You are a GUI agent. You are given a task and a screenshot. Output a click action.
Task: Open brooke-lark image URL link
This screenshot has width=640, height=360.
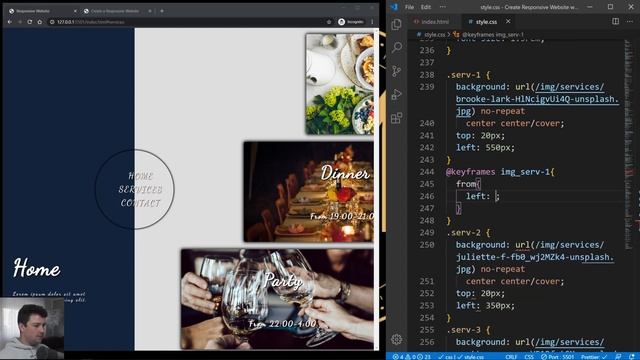pyautogui.click(x=537, y=99)
